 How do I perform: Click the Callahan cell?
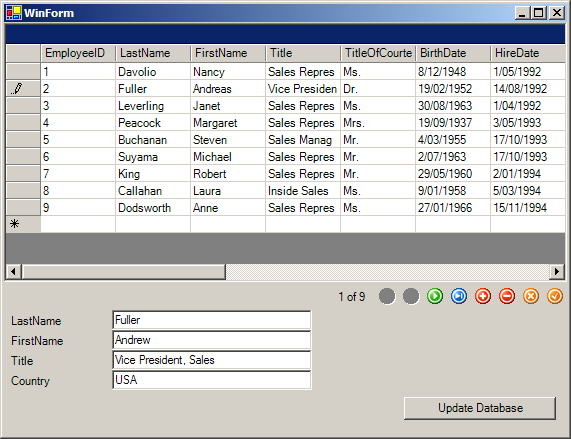click(x=153, y=190)
